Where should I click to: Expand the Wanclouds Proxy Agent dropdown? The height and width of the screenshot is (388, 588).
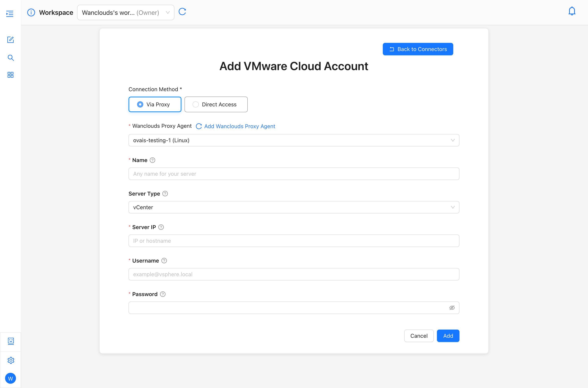[x=294, y=140]
